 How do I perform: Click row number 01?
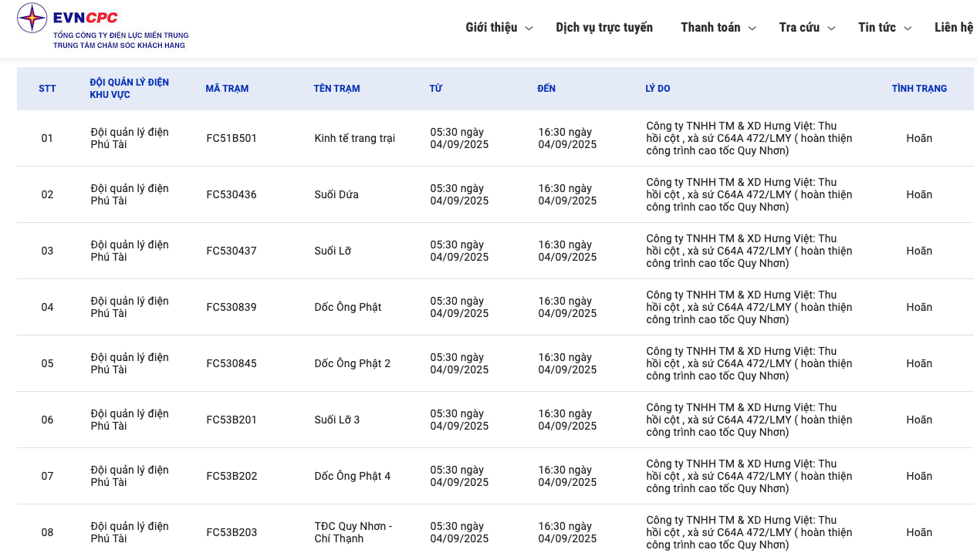pyautogui.click(x=47, y=138)
